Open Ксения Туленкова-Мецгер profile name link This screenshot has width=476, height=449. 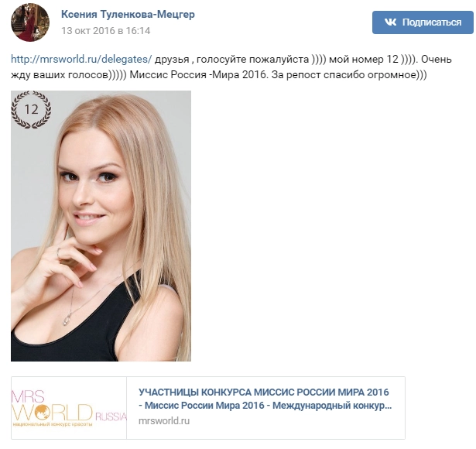[x=128, y=14]
